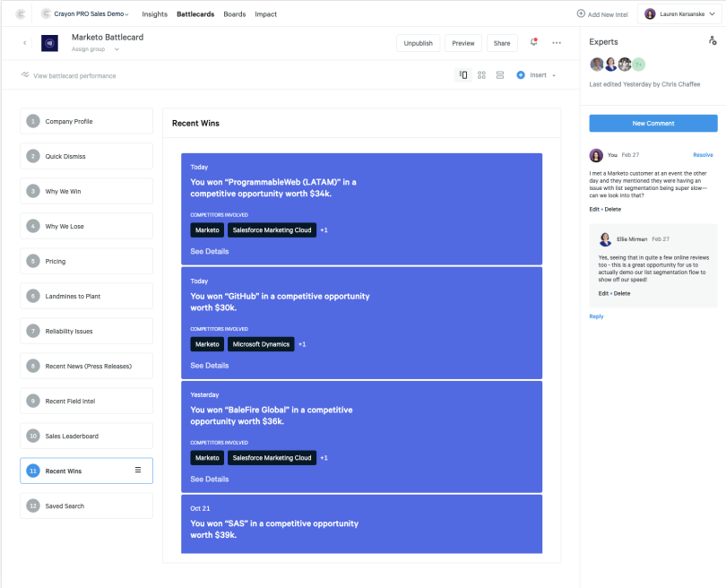
Task: Click Marketo tag on GitHub win
Action: click(x=207, y=344)
